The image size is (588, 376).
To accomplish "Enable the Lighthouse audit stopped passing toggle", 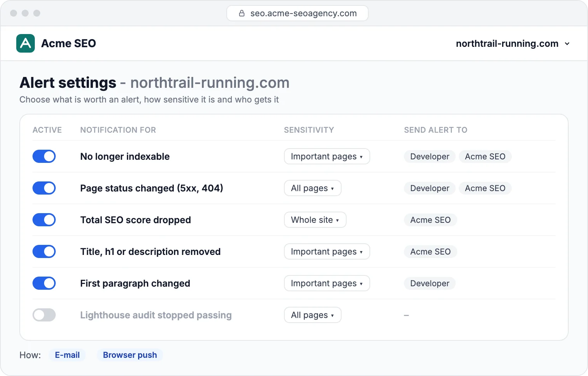I will point(44,315).
